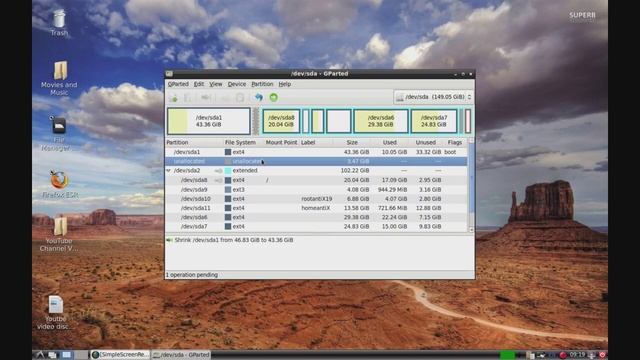The height and width of the screenshot is (360, 640).
Task: Switch to SimpleScreenRecorder in the taskbar
Action: coord(120,355)
